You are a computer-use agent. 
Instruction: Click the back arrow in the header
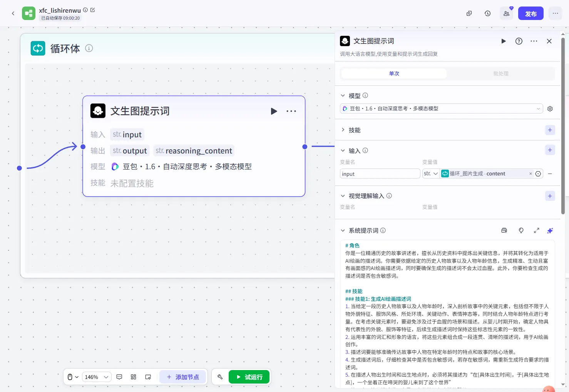[13, 13]
